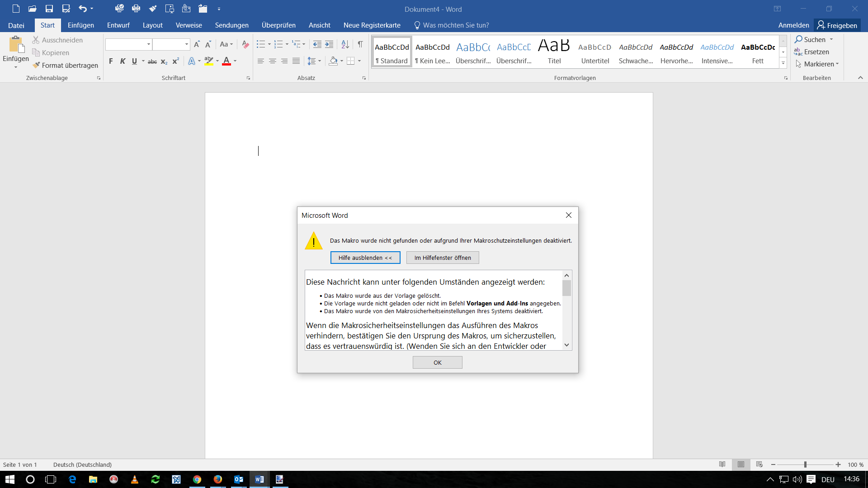Open Outlook from the taskbar
Screen dimensions: 868x488
pyautogui.click(x=239, y=479)
